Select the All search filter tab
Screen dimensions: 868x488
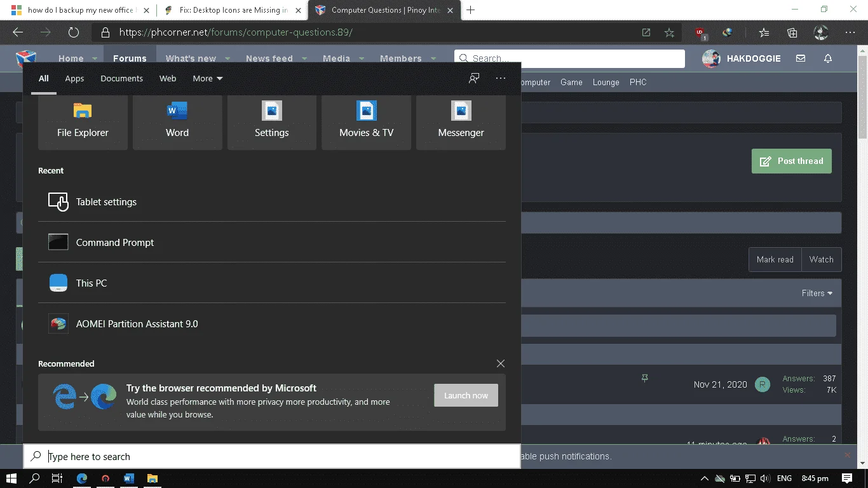pos(43,79)
